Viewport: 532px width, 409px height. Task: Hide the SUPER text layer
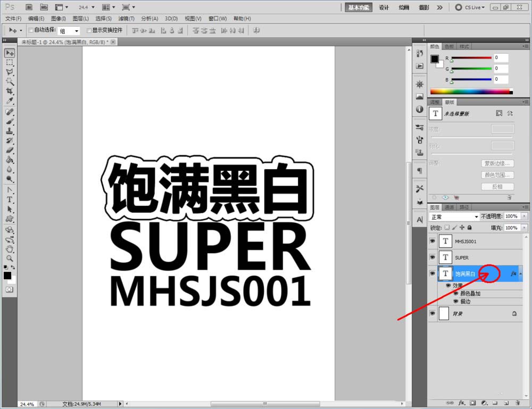pos(433,257)
